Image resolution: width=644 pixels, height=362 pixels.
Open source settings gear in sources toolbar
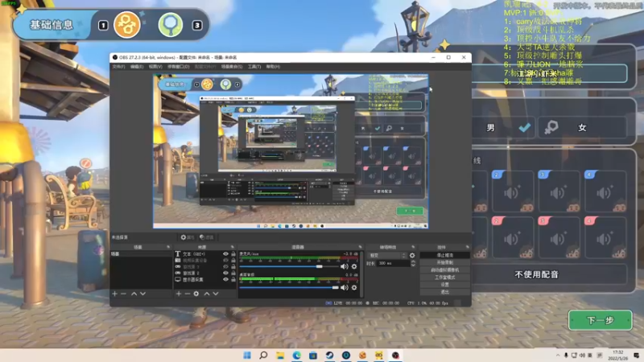[196, 294]
